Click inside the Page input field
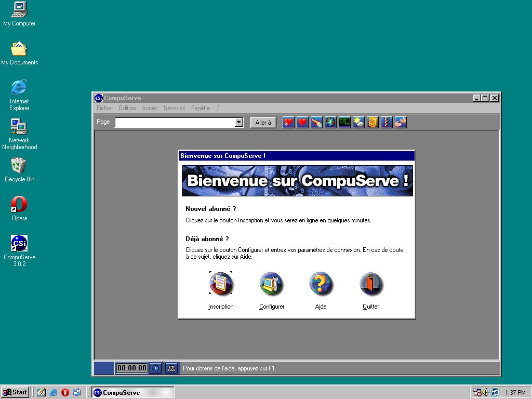Screen dimensions: 532x399 pos(175,122)
